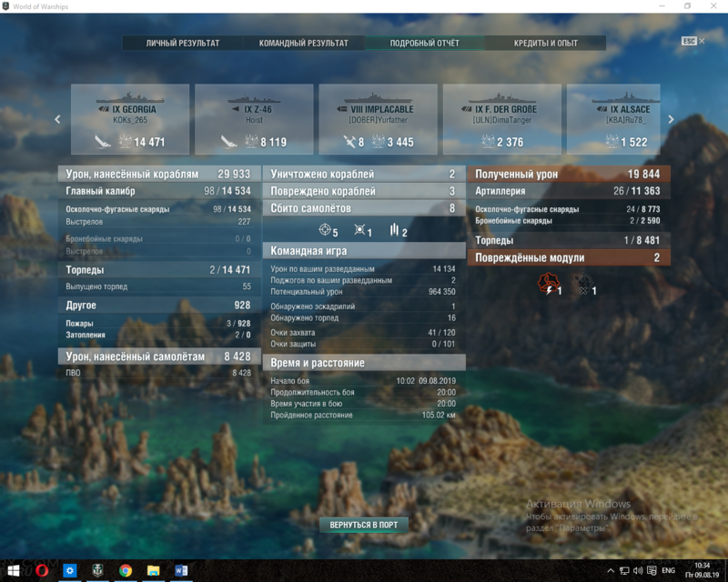Click the ENG language indicator in tray
728x582 pixels.
(x=668, y=570)
